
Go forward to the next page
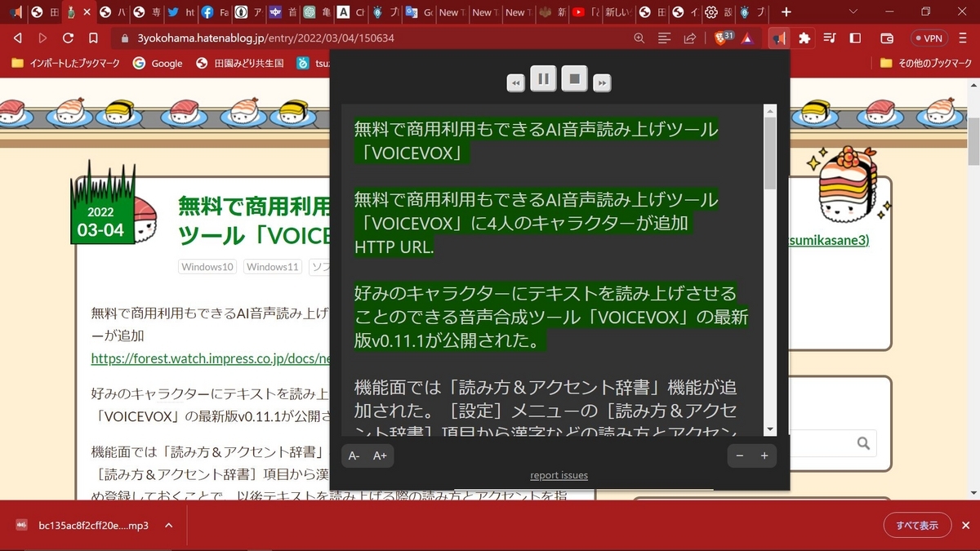pyautogui.click(x=42, y=38)
